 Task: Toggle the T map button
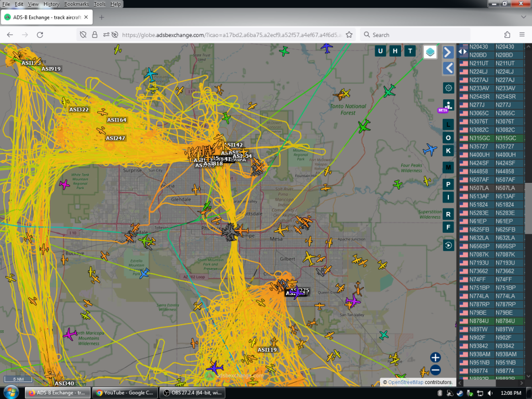coord(410,51)
